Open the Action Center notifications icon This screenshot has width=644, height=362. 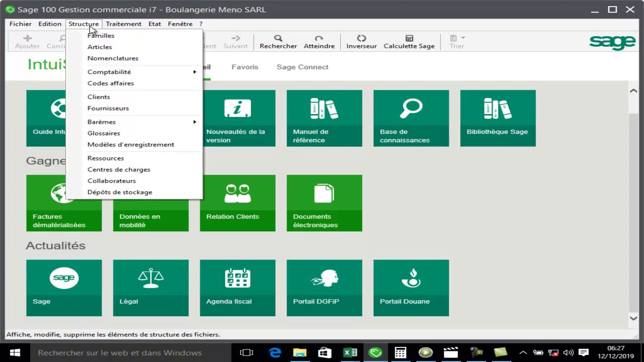(584, 352)
